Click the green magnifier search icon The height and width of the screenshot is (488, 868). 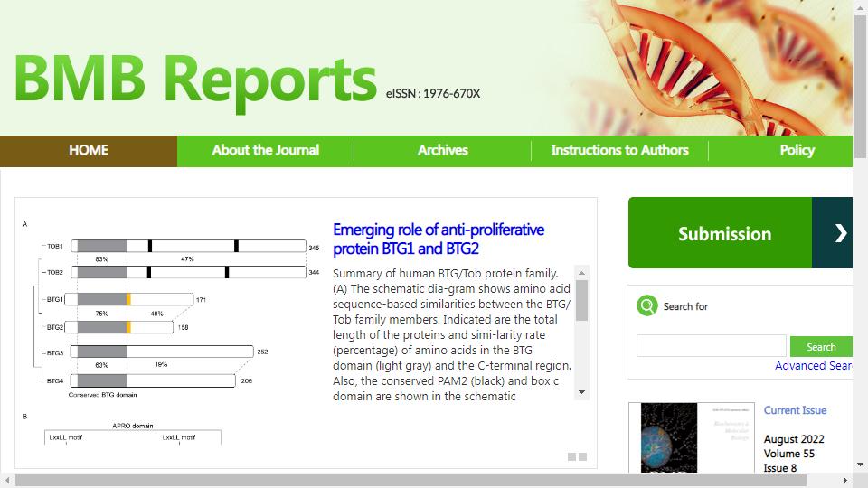[646, 305]
